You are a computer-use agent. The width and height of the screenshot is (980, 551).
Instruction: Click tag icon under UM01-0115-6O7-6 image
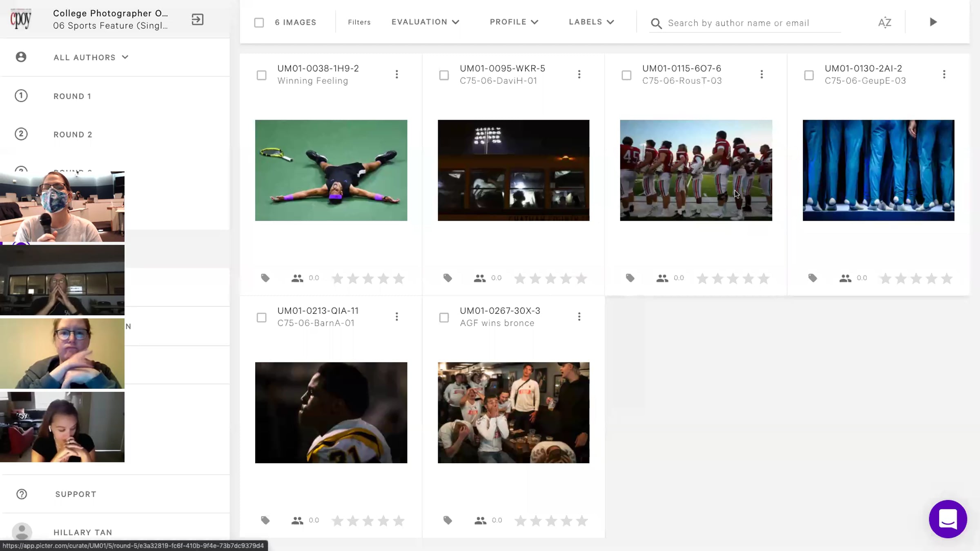(630, 278)
